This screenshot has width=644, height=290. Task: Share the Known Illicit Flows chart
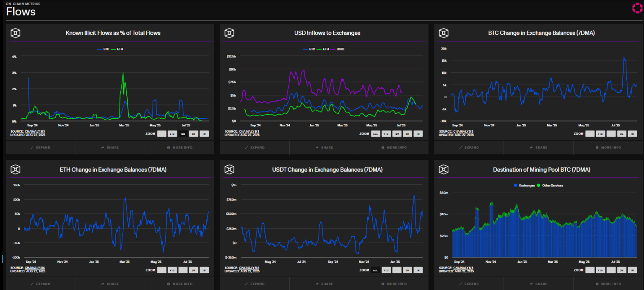pyautogui.click(x=110, y=147)
